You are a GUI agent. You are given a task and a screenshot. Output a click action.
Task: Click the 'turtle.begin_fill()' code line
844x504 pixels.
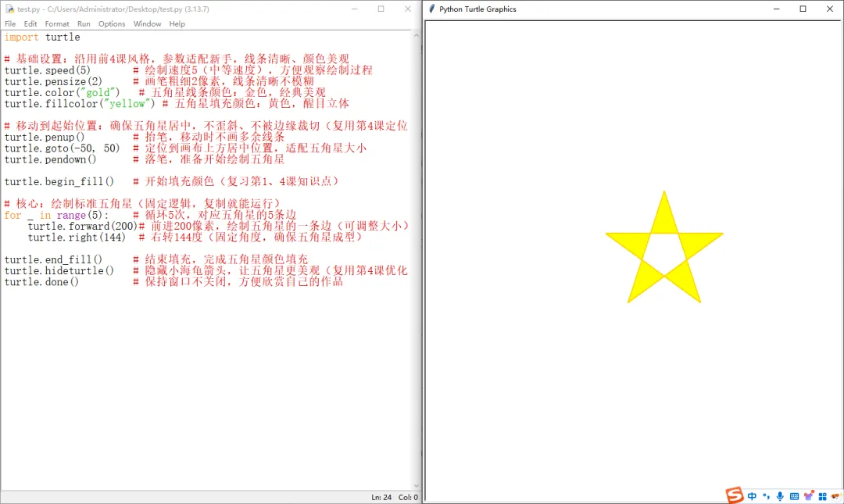[x=59, y=181]
